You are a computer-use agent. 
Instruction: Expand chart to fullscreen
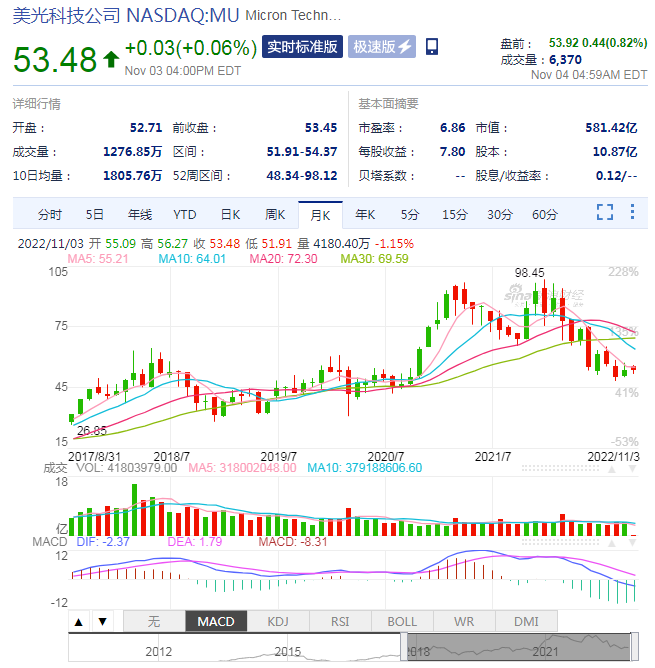pyautogui.click(x=605, y=212)
